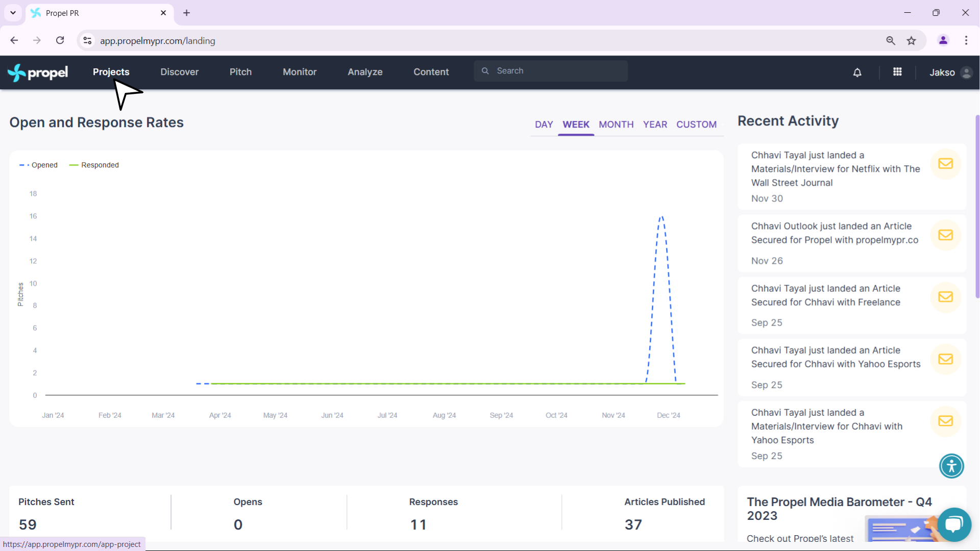Image resolution: width=980 pixels, height=551 pixels.
Task: Click the page vertical scrollbar
Action: pyautogui.click(x=977, y=207)
